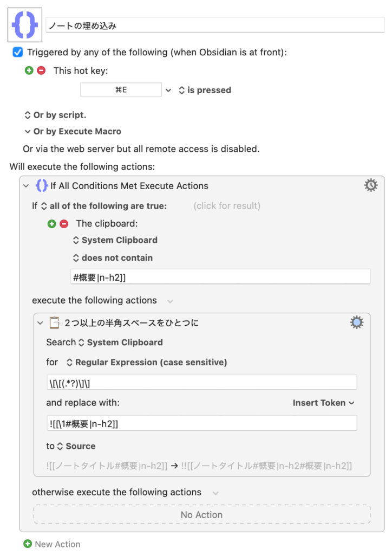The height and width of the screenshot is (555, 392).
Task: Click the macro name text field
Action: click(214, 25)
